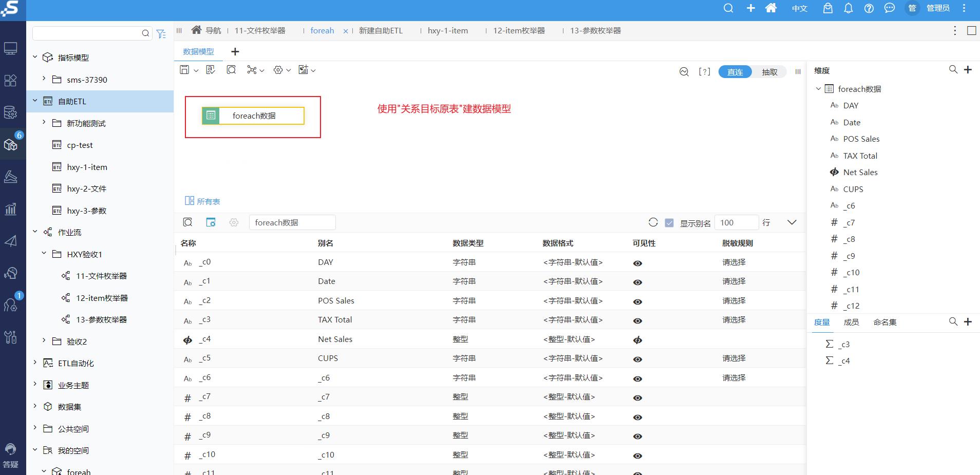Open the table add icon dropdown in toolbar
This screenshot has height=475, width=980.
[x=307, y=70]
